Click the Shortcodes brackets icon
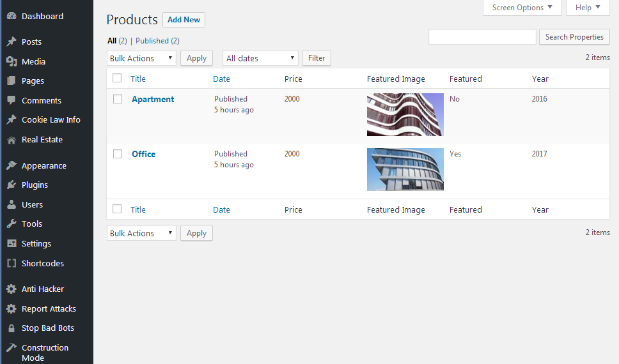 click(12, 264)
